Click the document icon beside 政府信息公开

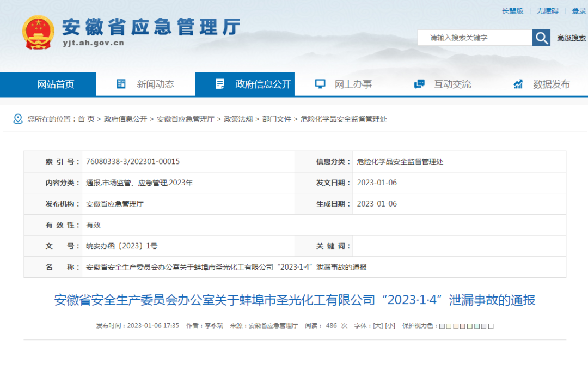click(x=220, y=84)
